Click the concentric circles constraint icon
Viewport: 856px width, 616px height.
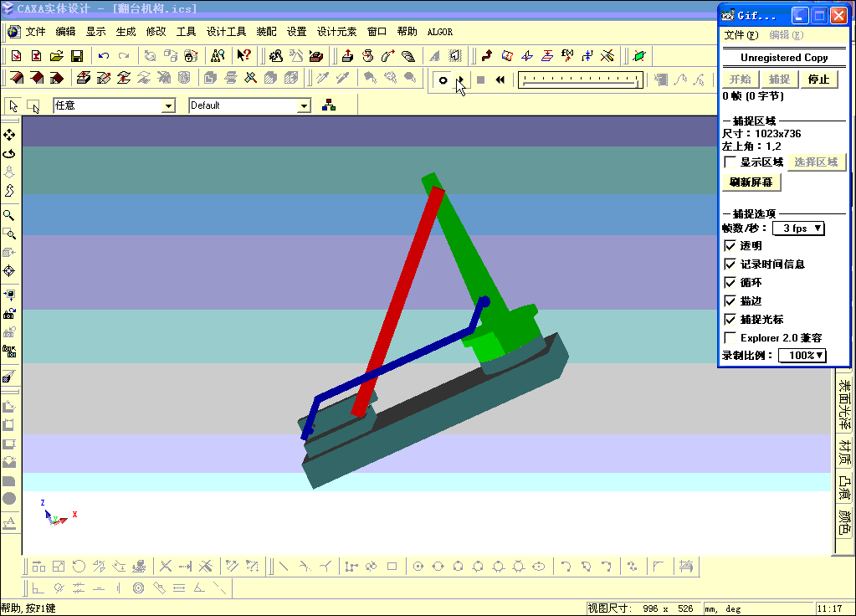(139, 588)
